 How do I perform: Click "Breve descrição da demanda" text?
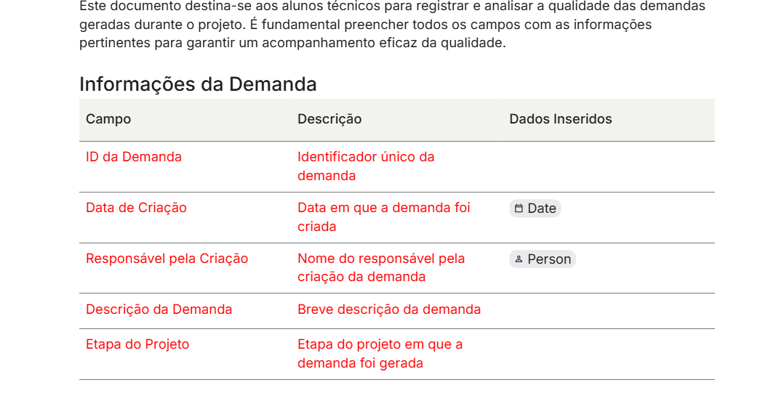pos(389,310)
